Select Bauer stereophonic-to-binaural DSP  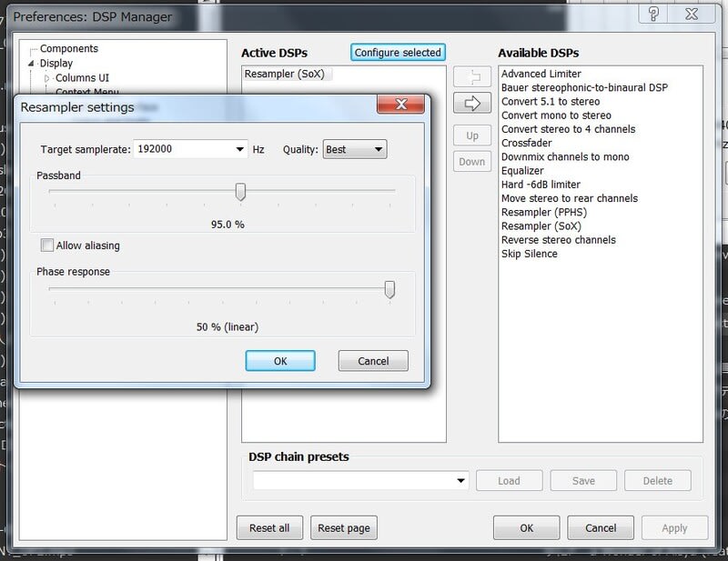(x=584, y=87)
